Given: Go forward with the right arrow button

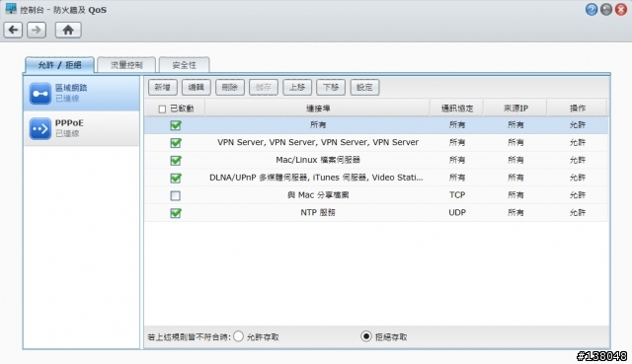Looking at the screenshot, I should click(x=37, y=30).
